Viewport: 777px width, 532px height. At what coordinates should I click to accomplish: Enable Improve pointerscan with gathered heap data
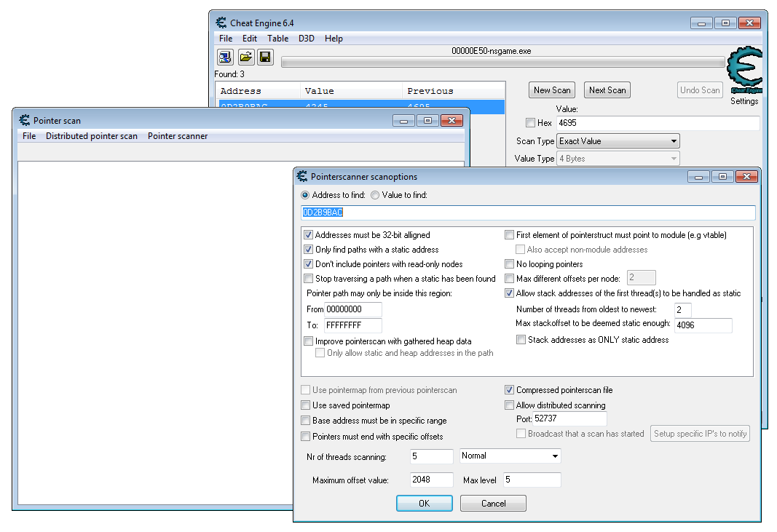pos(308,341)
